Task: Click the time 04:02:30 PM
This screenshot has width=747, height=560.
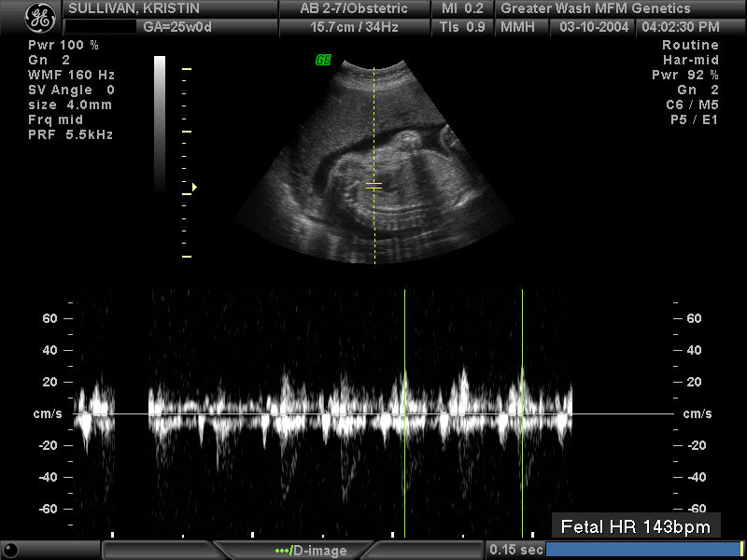Action: pos(681,27)
